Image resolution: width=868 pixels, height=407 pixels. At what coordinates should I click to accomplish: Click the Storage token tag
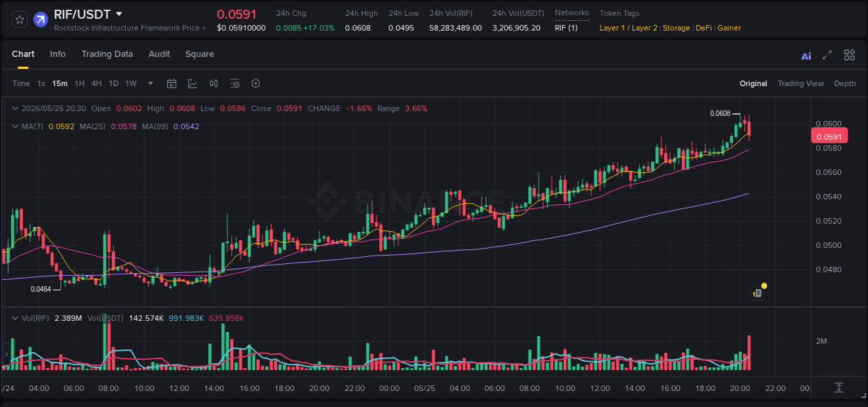(x=676, y=28)
